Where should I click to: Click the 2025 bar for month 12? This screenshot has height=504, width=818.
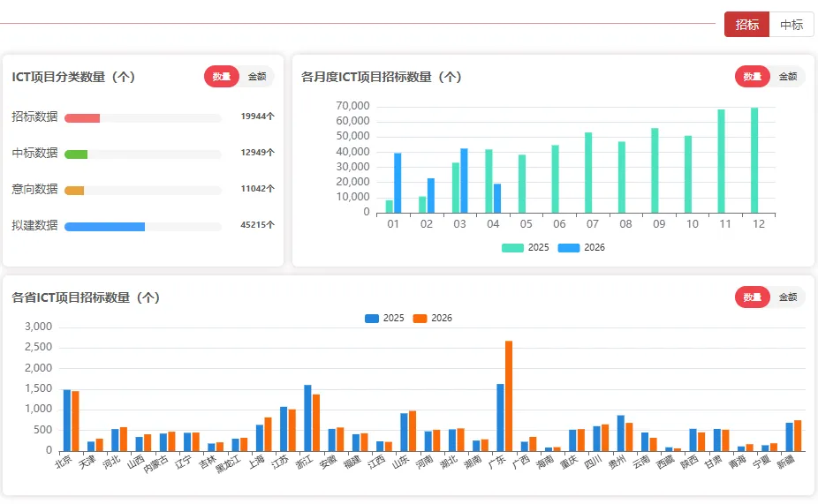754,161
